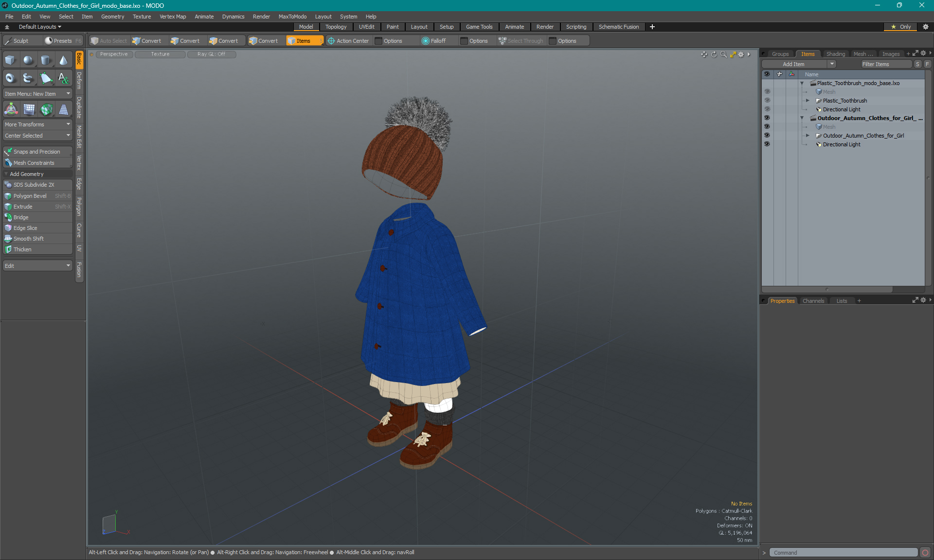Click the Add Item button

click(x=793, y=64)
